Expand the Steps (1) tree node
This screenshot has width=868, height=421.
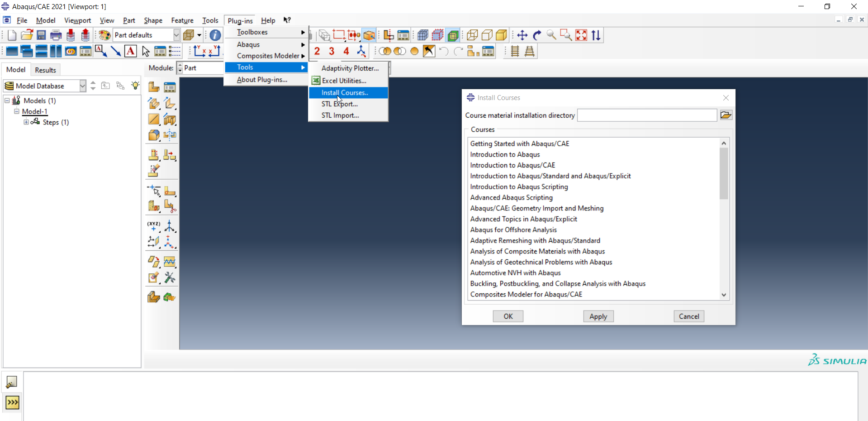26,122
